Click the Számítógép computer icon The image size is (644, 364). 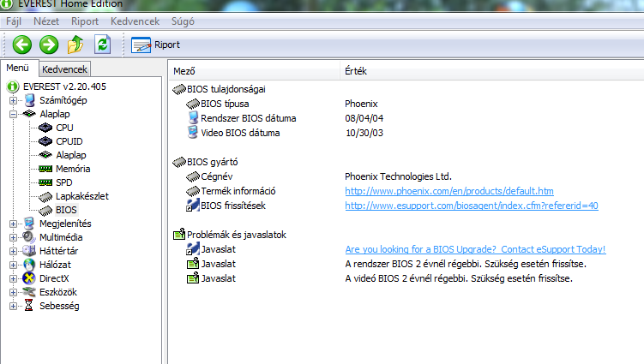click(29, 100)
